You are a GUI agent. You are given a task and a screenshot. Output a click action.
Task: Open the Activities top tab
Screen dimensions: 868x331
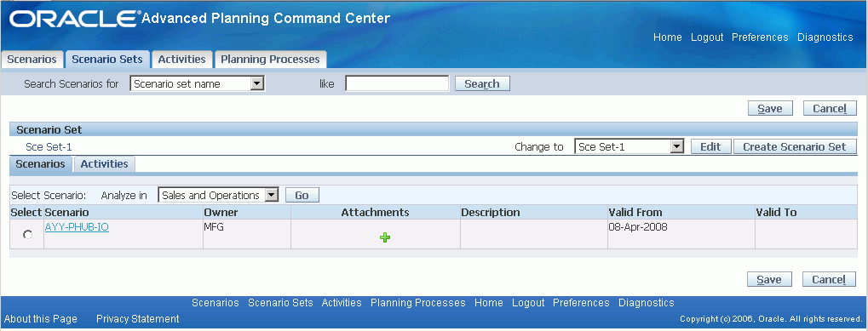[x=181, y=59]
